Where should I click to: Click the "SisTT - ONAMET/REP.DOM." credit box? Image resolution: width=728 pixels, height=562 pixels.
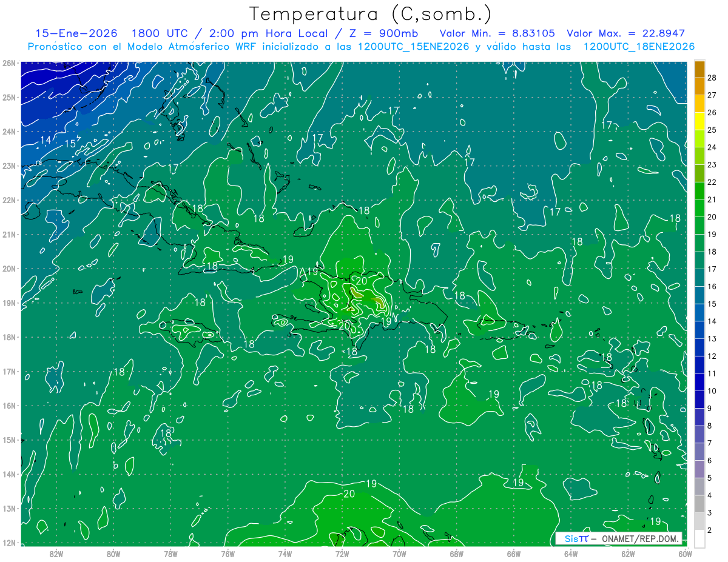pyautogui.click(x=618, y=538)
